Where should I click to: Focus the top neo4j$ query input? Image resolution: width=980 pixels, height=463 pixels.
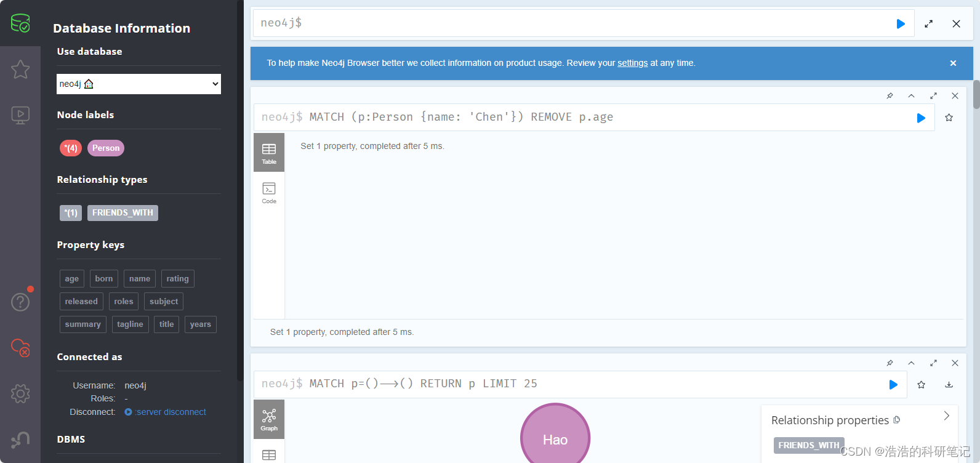coord(584,23)
